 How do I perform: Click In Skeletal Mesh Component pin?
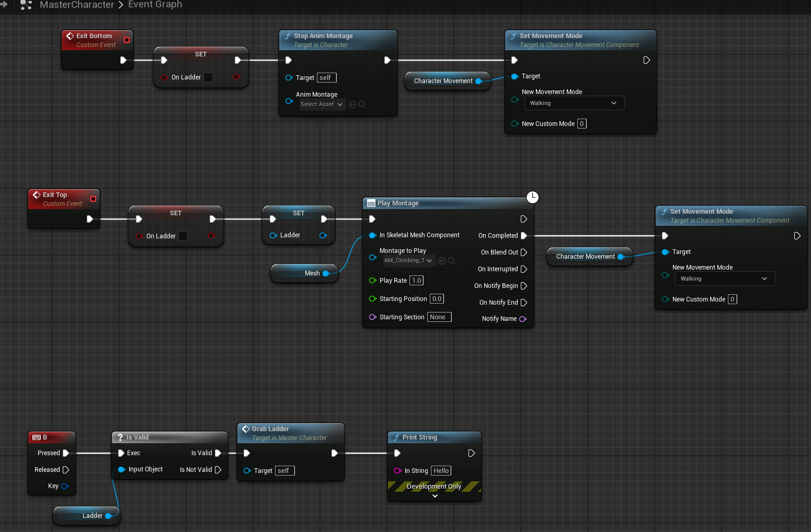click(373, 235)
